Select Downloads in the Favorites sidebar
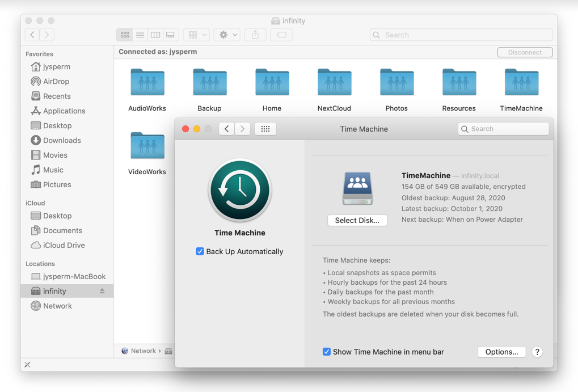The image size is (578, 392). [61, 140]
